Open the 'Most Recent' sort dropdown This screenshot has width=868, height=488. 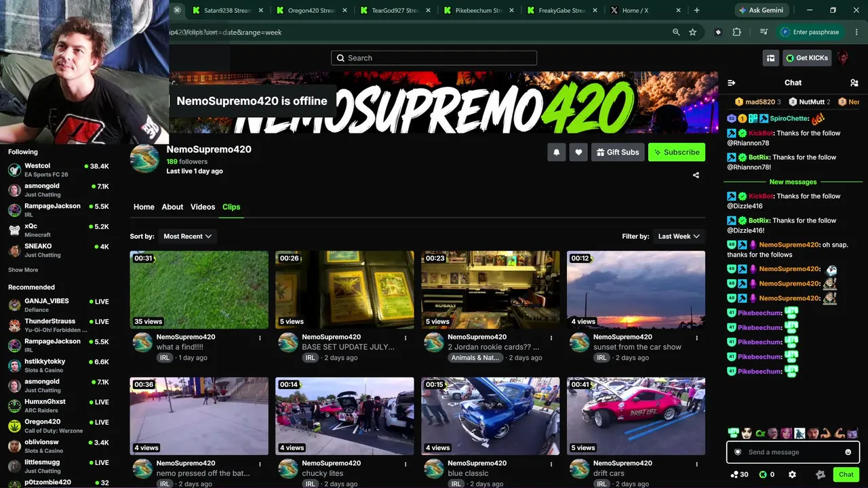point(188,237)
